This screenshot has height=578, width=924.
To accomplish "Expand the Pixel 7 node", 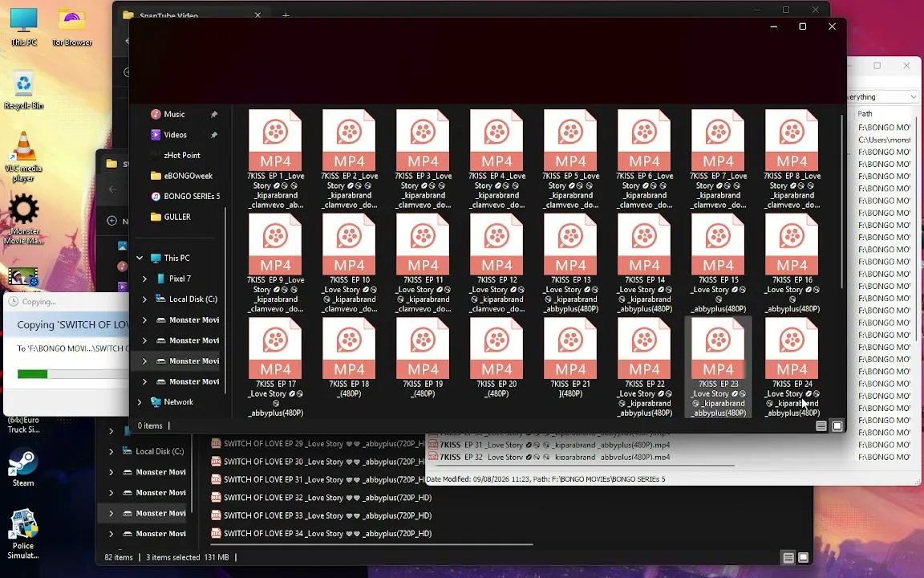I will (x=144, y=279).
